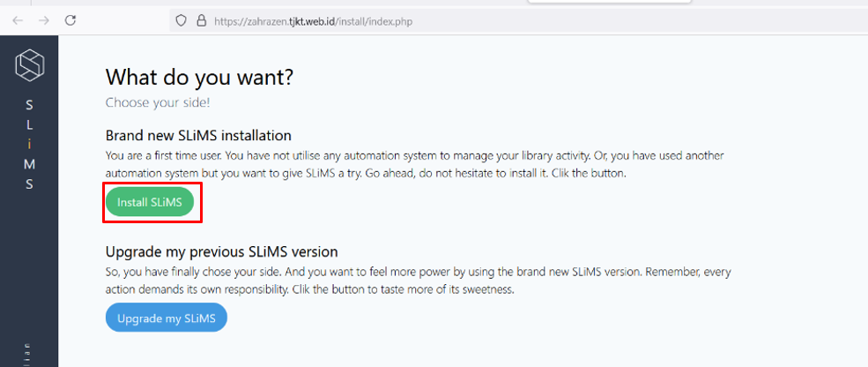Select the Upgrade my previous SLiMS version heading
This screenshot has width=868, height=367.
click(221, 251)
